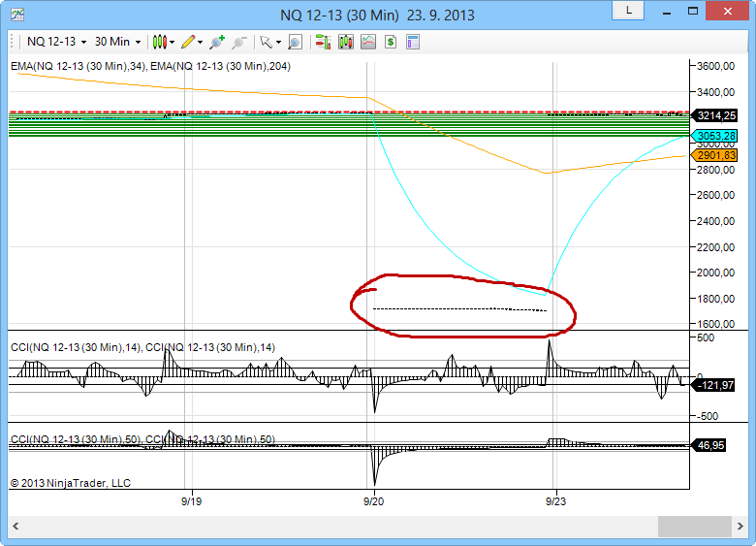The width and height of the screenshot is (756, 546).
Task: Click the candlestick icon right of red-green bars
Action: [x=346, y=42]
